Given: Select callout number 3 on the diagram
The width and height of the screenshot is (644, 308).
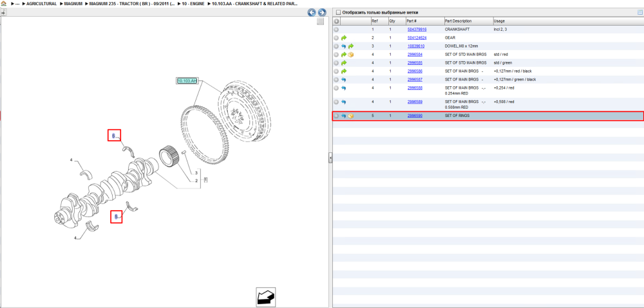Looking at the screenshot, I should 196,173.
